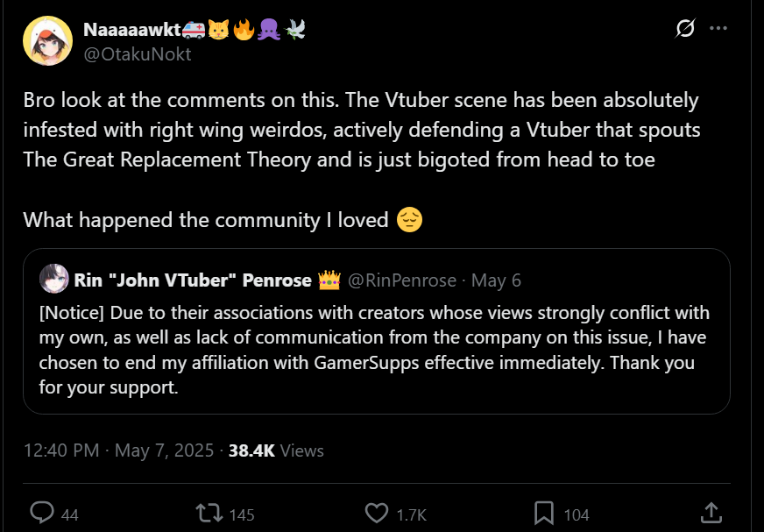Open Naaaaawkt's profile avatar
This screenshot has height=532, width=764.
[x=46, y=41]
